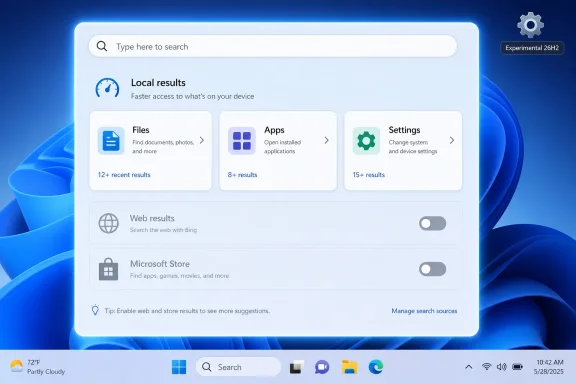Click the 'Settings' card title
Image resolution: width=576 pixels, height=384 pixels.
pos(404,130)
